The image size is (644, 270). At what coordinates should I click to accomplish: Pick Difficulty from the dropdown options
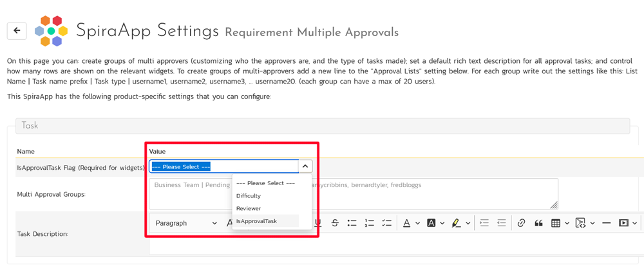coord(249,196)
